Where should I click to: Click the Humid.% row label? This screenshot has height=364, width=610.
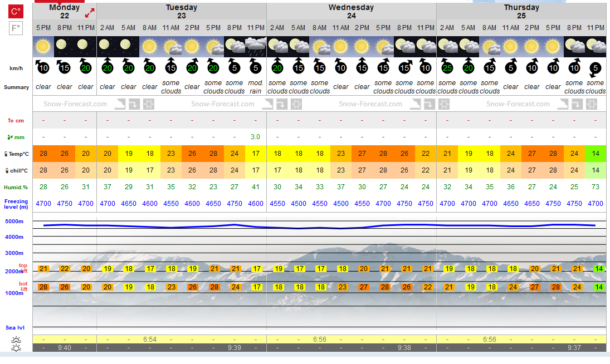(16, 187)
